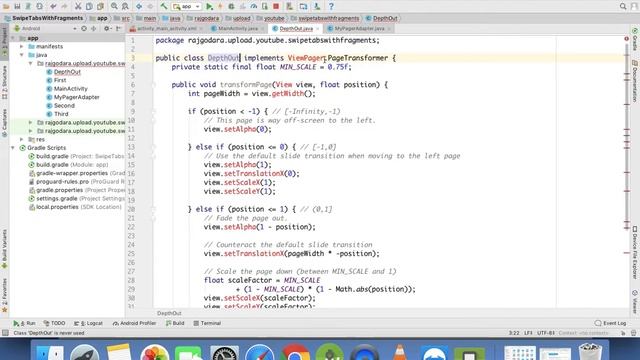640x360 pixels.
Task: Collapse the java folder
Action: pyautogui.click(x=22, y=55)
